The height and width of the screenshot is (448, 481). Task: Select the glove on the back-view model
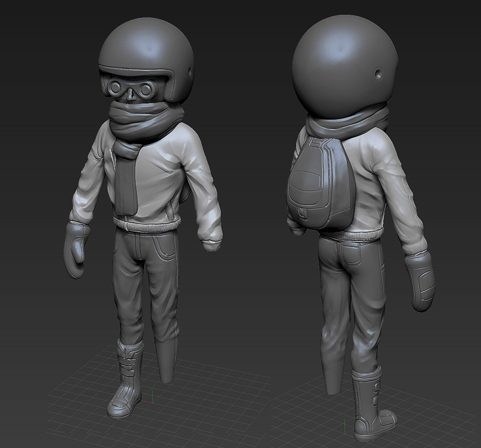pos(420,281)
